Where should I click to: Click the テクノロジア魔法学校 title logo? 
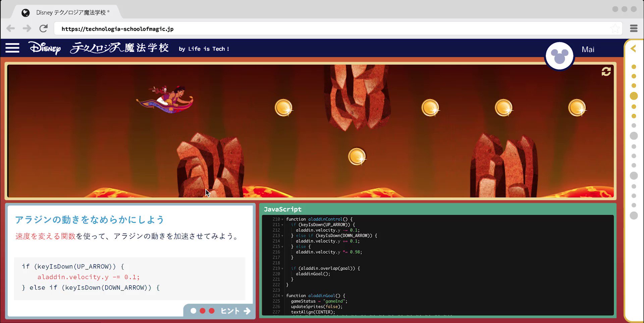point(119,48)
